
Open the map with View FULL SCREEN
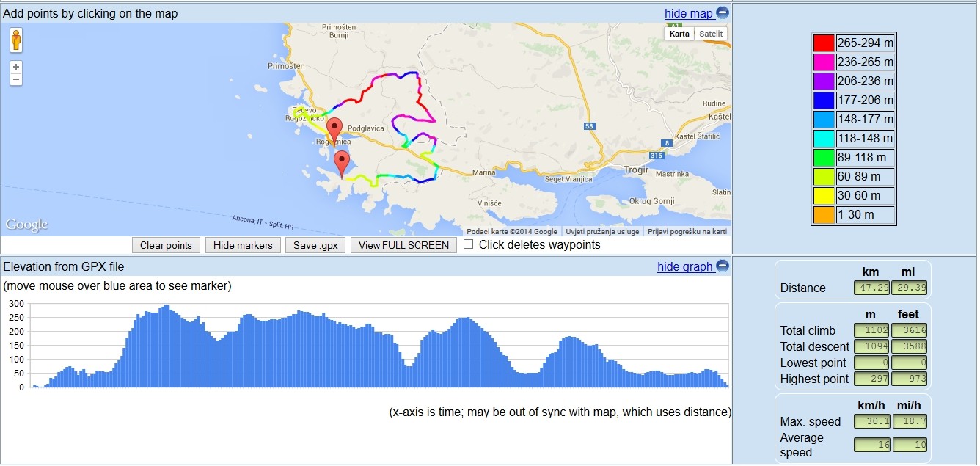coord(403,245)
